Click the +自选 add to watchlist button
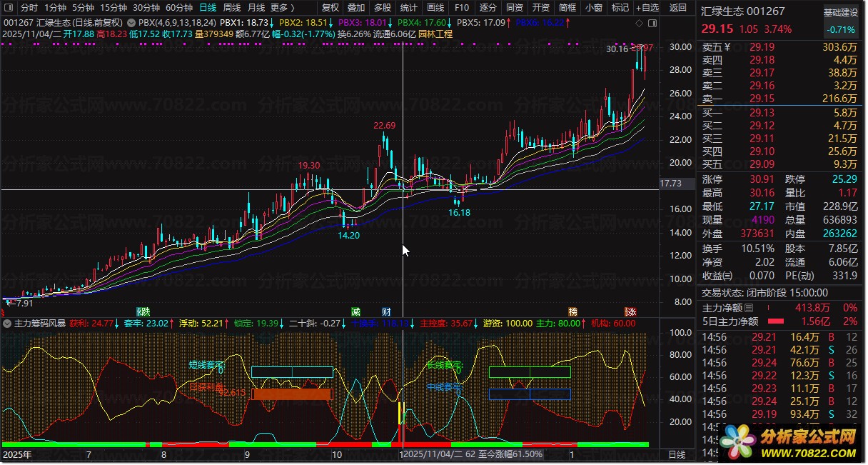Image resolution: width=868 pixels, height=465 pixels. coord(647,8)
